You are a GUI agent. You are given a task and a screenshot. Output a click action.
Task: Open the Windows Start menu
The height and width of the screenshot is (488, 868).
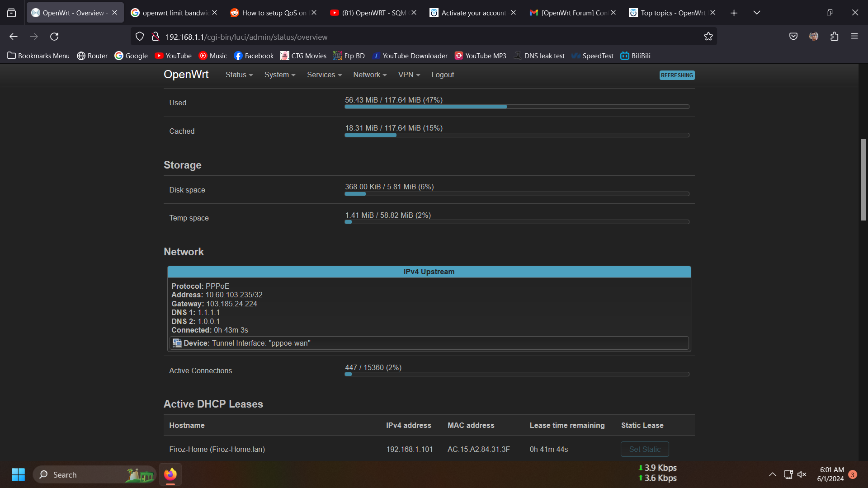[x=18, y=474]
